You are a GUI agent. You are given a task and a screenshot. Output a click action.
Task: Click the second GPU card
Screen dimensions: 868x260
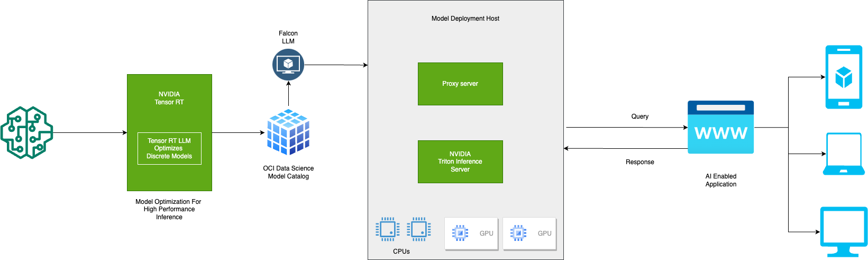point(529,234)
